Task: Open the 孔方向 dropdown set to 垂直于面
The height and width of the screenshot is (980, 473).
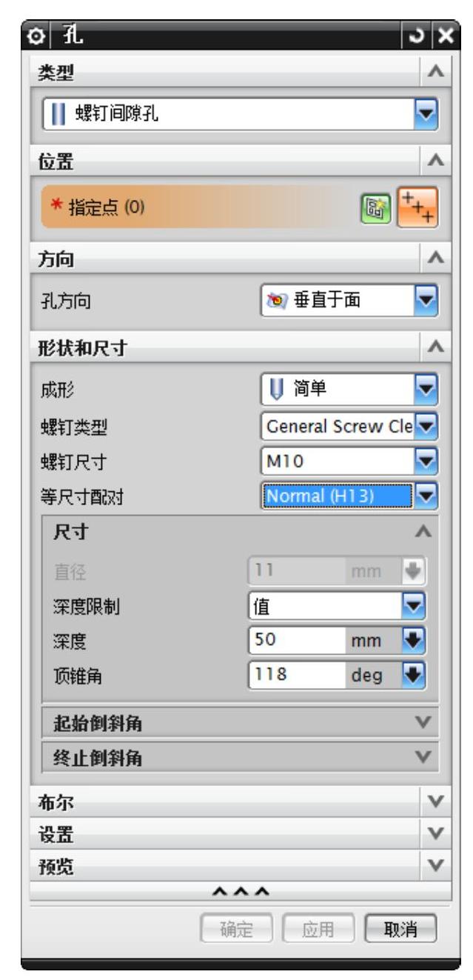Action: click(429, 304)
